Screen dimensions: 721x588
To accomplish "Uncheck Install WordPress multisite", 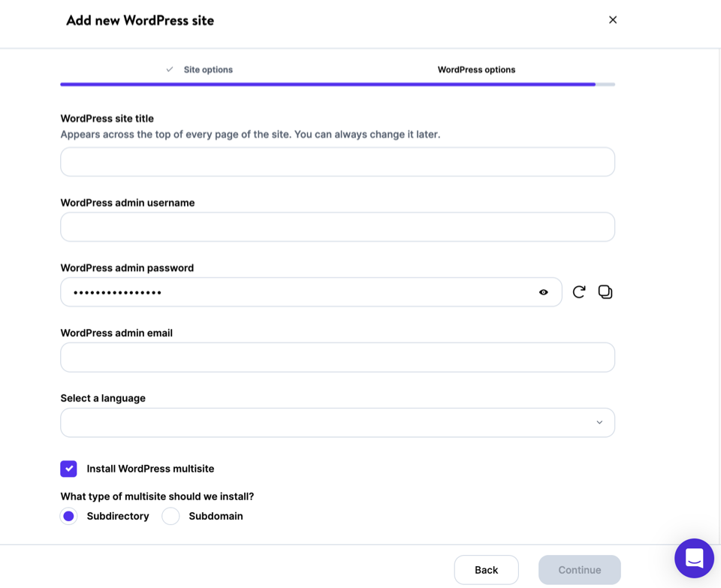I will [x=68, y=469].
